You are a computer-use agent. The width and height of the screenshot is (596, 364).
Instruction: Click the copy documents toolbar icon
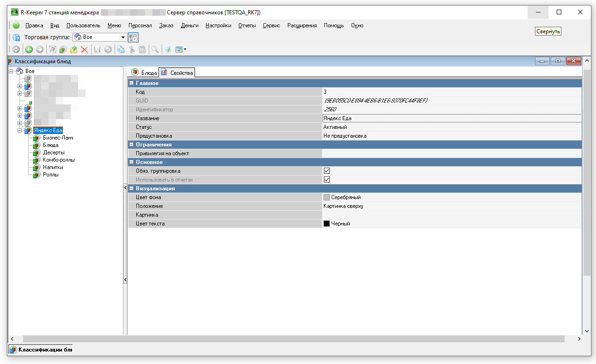click(121, 49)
